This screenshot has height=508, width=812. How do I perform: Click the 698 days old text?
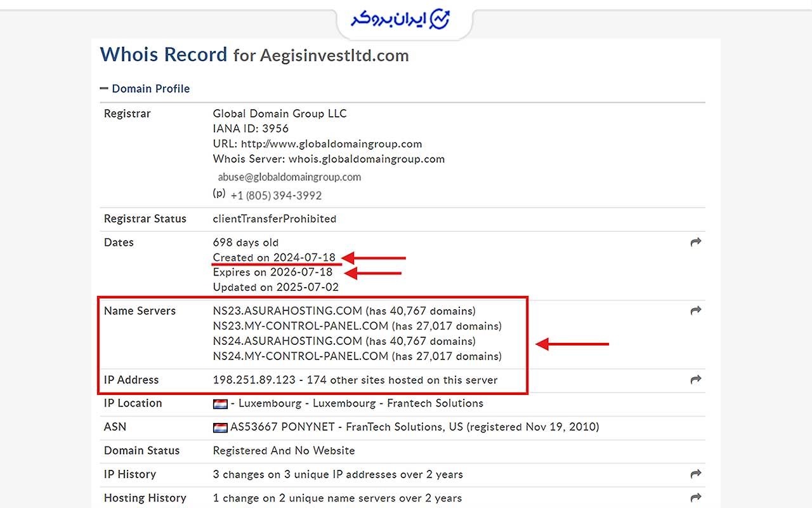click(x=246, y=243)
